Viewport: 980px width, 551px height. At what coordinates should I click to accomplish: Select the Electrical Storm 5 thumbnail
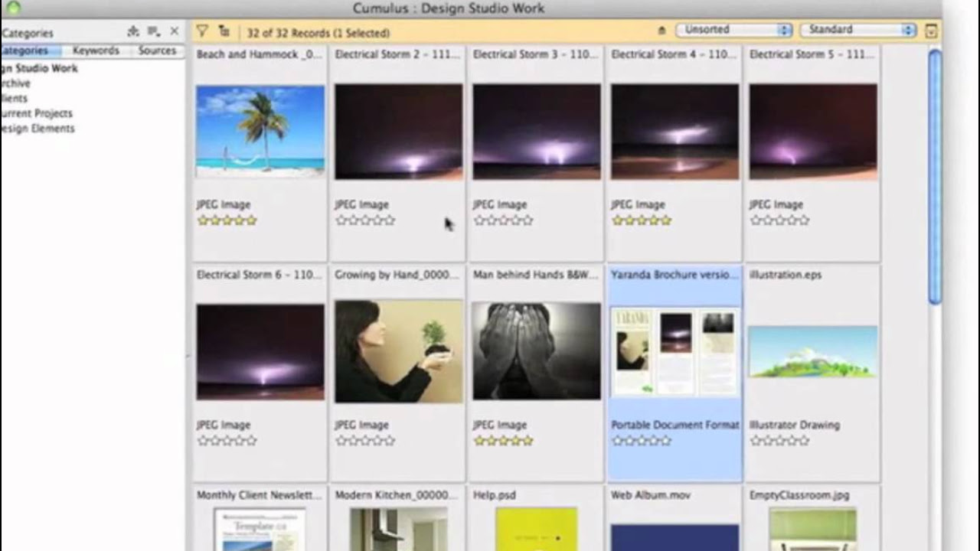[813, 132]
